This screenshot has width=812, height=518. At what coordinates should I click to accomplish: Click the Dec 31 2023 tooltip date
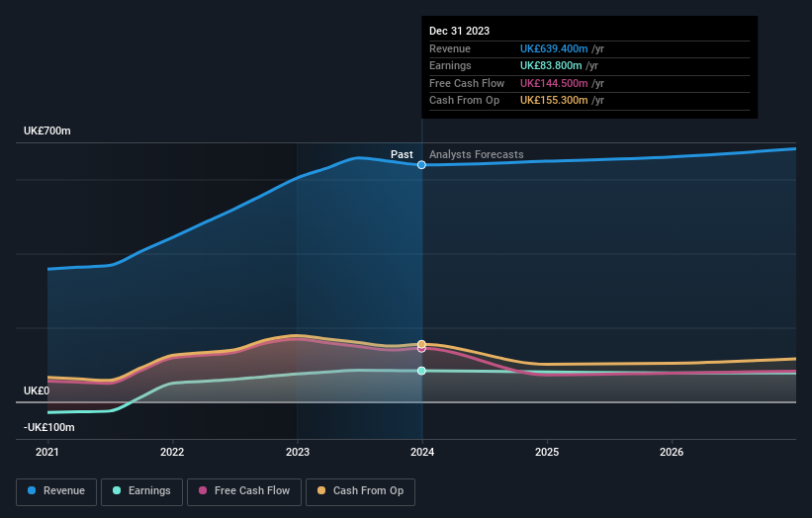[459, 31]
